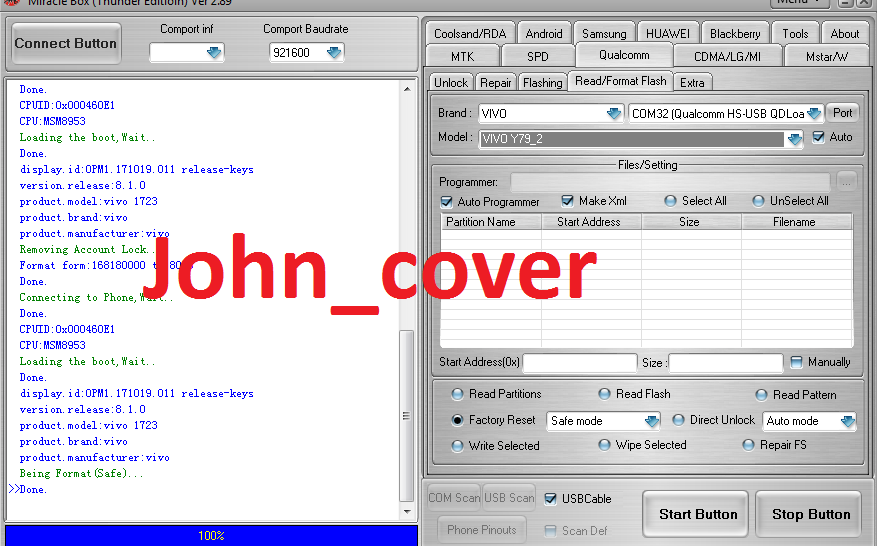Uncheck the Make Xml checkbox
Viewport: 877px width, 546px height.
coord(568,201)
